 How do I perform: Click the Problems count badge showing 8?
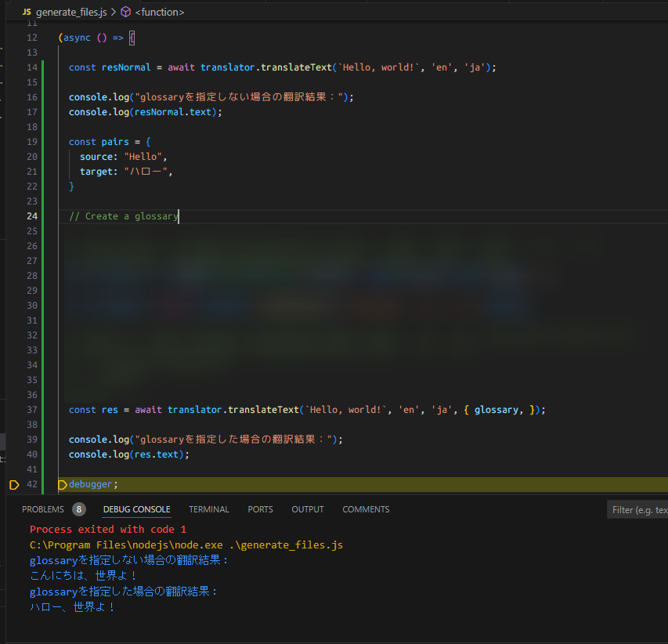(x=79, y=509)
